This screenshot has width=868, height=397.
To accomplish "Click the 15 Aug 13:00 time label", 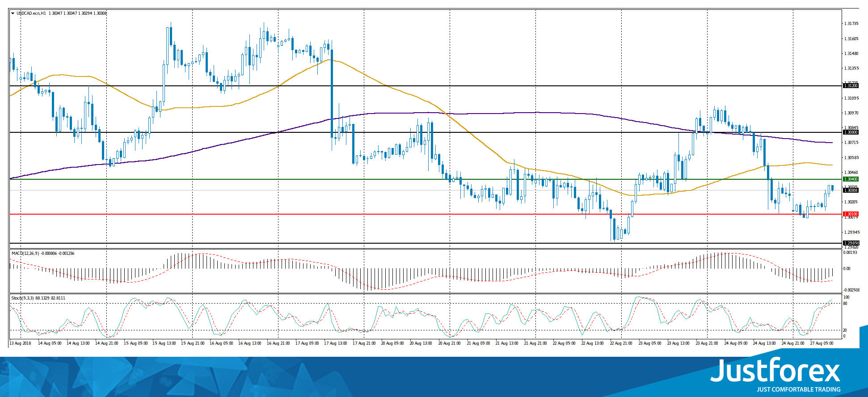I will (164, 343).
